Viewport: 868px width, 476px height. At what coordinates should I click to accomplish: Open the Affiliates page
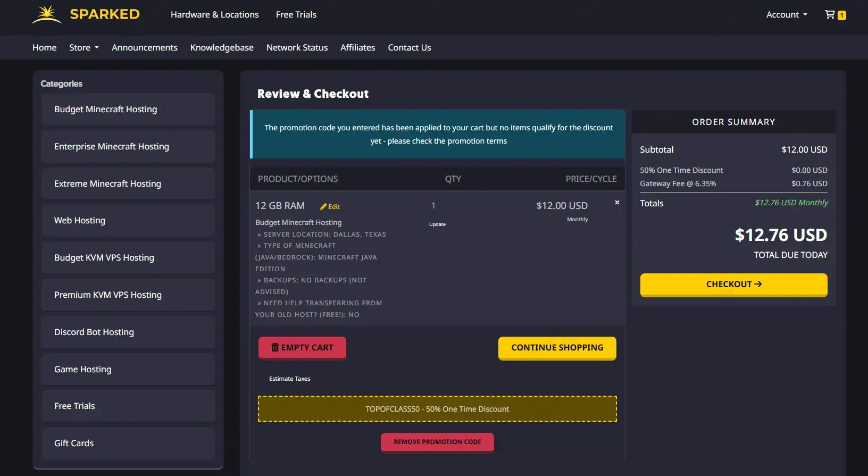point(358,47)
